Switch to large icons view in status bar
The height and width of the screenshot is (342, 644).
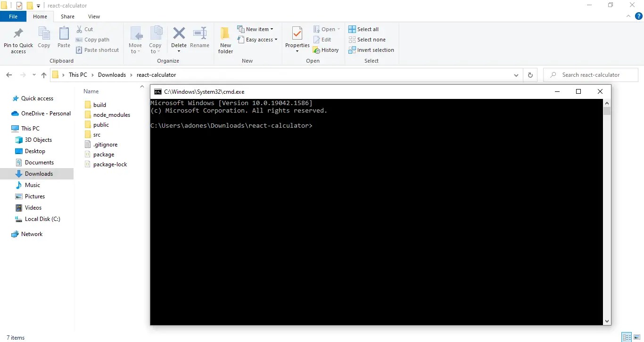click(637, 337)
